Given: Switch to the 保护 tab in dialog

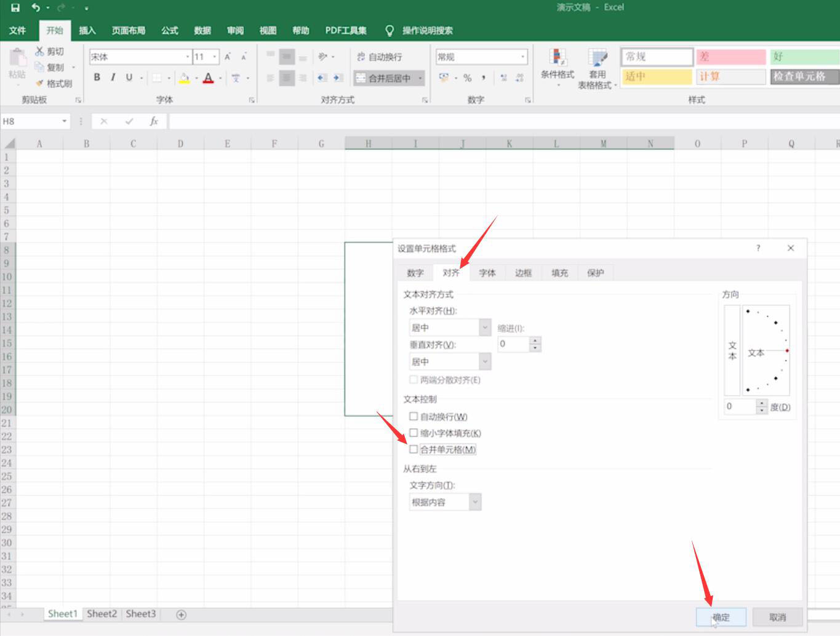Looking at the screenshot, I should [x=595, y=273].
